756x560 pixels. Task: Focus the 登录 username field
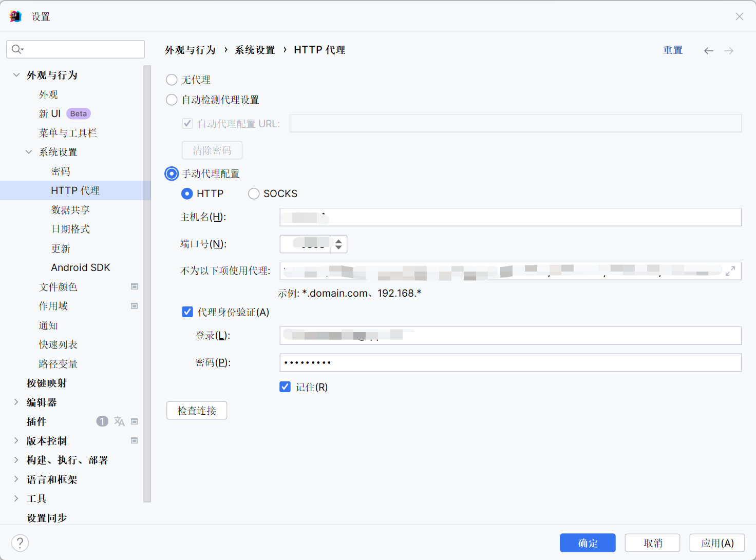tap(511, 335)
